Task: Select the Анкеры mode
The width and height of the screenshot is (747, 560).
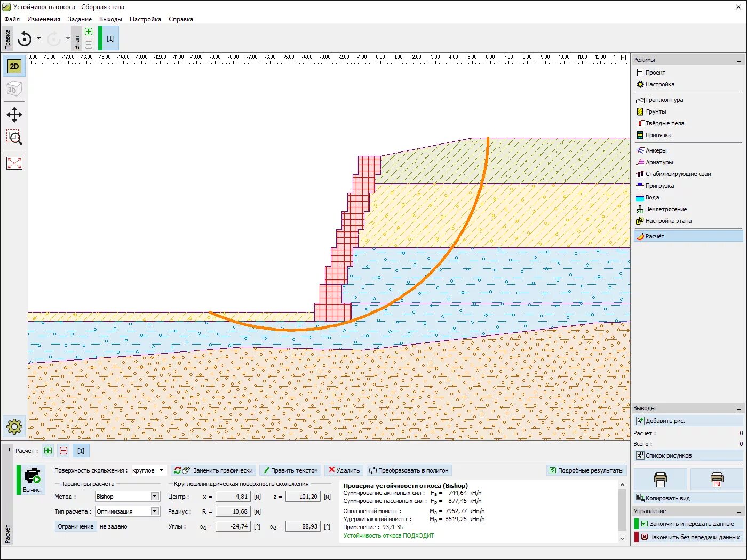Action: (688, 150)
